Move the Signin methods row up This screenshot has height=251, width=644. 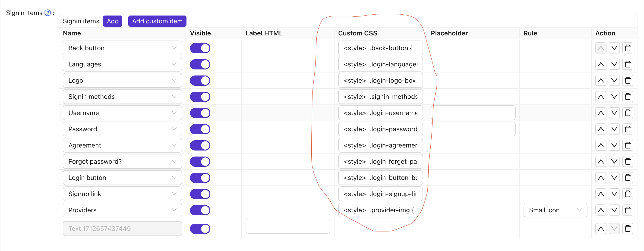[601, 97]
